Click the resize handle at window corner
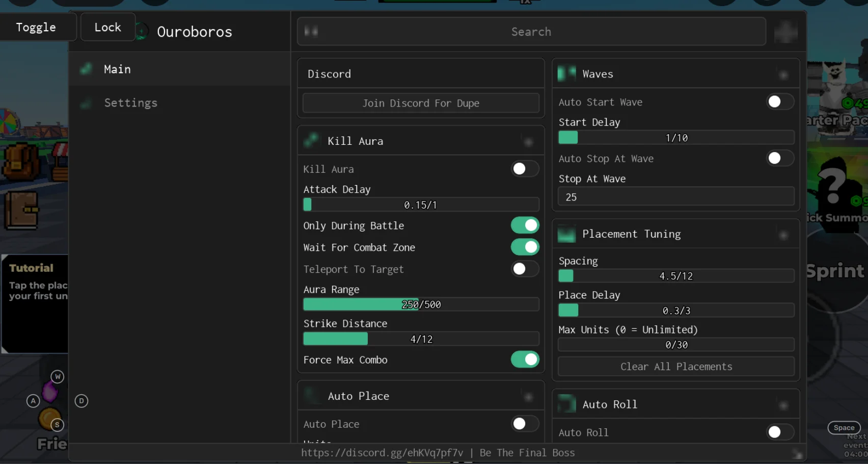Image resolution: width=868 pixels, height=464 pixels. pos(797,453)
